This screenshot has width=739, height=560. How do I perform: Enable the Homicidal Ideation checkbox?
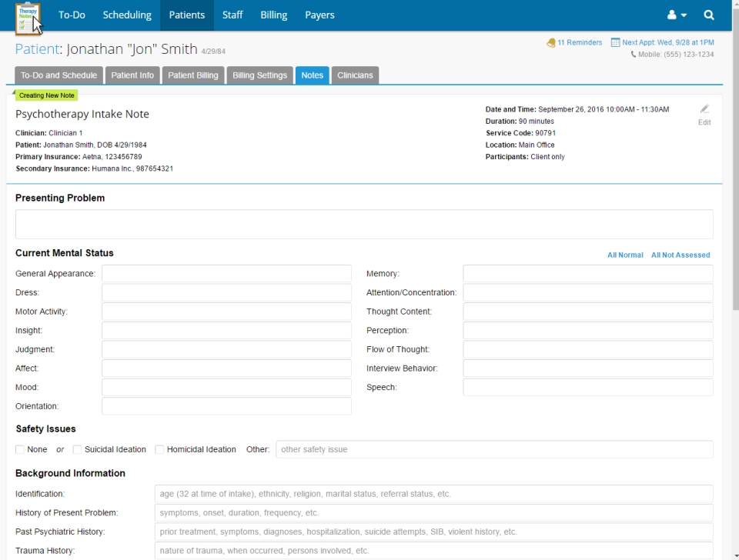[159, 448]
